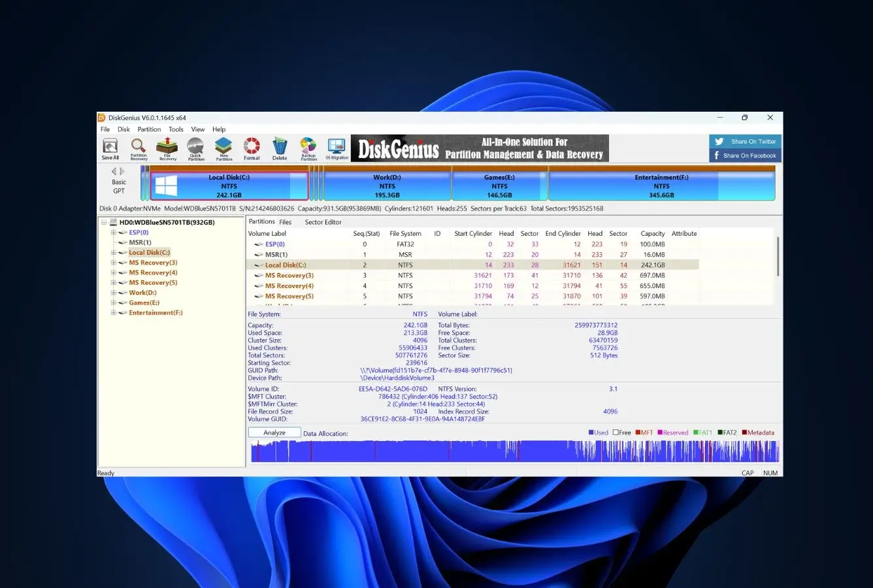Click the Windows logo on the Local Disk(C:) bar

tap(166, 186)
